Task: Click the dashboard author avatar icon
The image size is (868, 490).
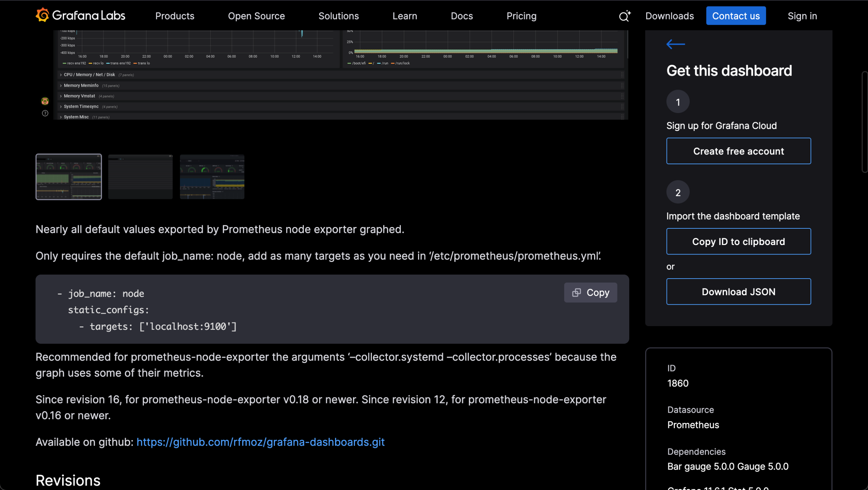Action: point(45,101)
